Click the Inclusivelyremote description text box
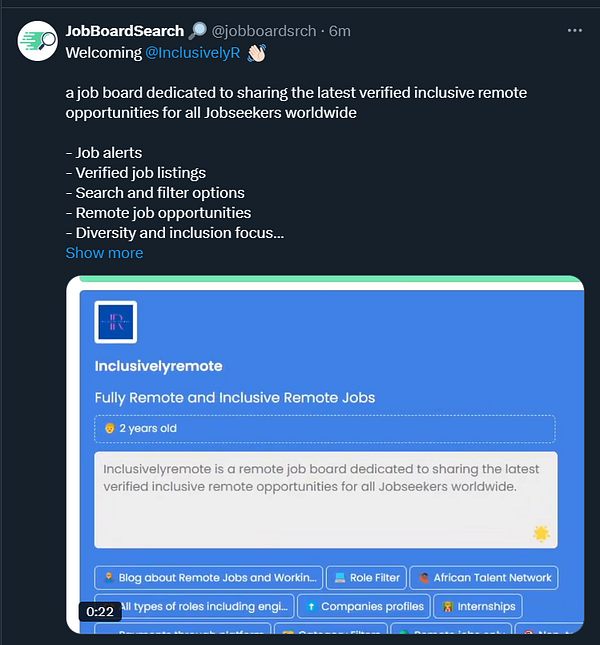This screenshot has height=645, width=600. pyautogui.click(x=325, y=500)
